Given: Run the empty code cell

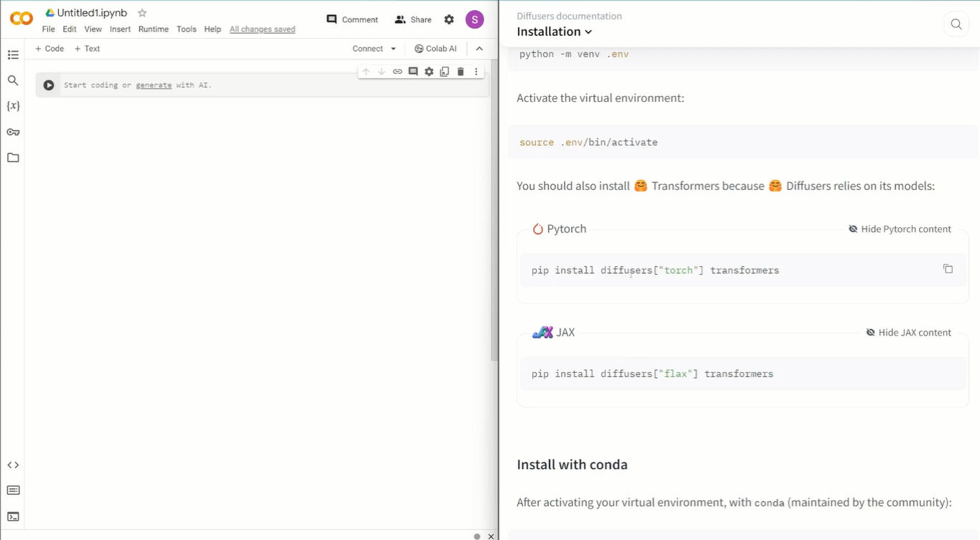Looking at the screenshot, I should [49, 85].
